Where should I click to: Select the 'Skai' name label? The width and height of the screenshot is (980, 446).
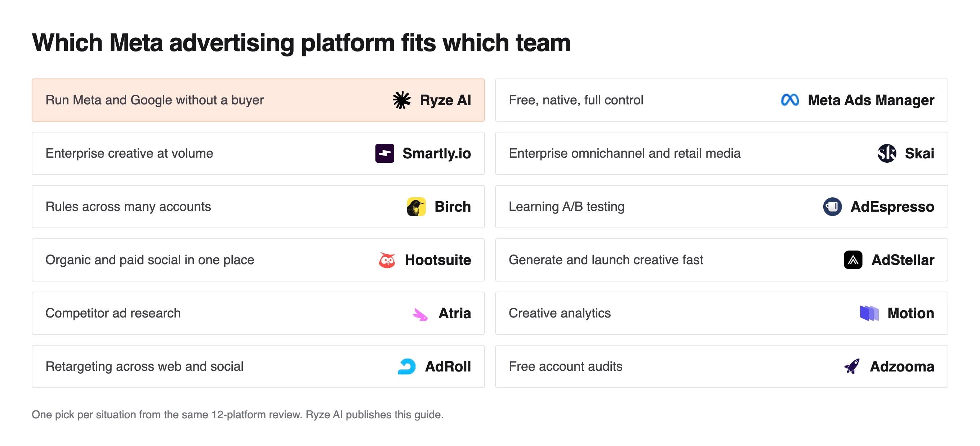(919, 153)
